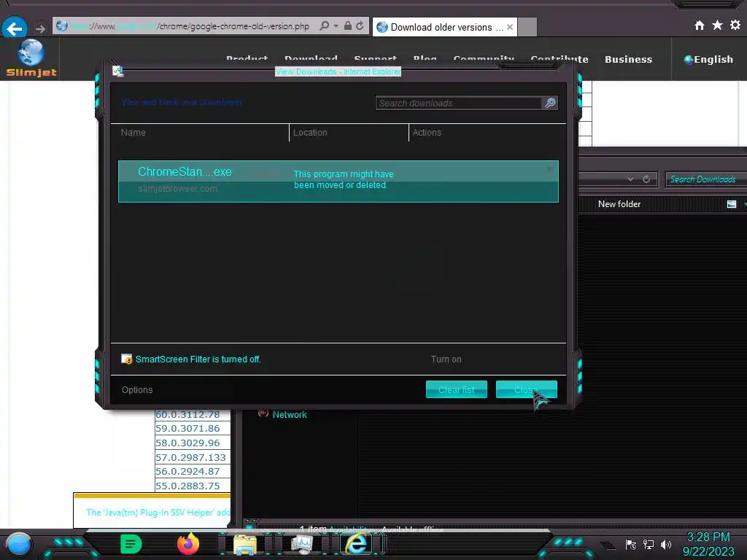Expand Explorer address bar history dropdown

click(x=631, y=179)
